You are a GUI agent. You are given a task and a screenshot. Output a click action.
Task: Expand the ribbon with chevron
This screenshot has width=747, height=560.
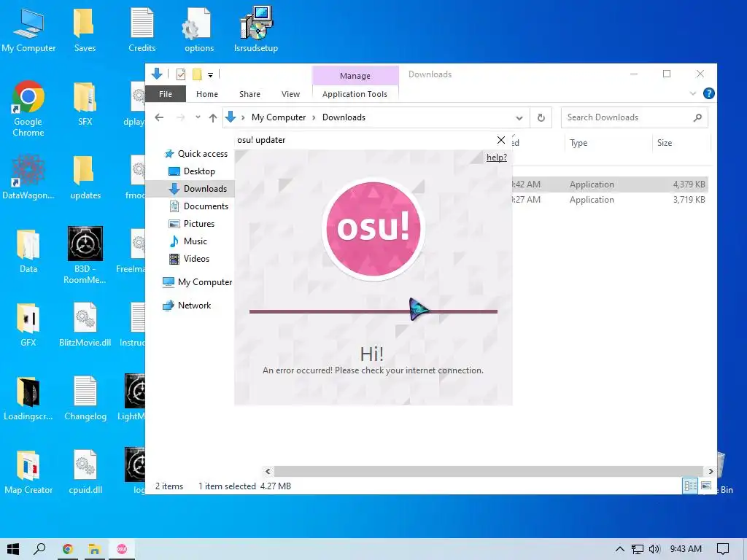(x=693, y=94)
